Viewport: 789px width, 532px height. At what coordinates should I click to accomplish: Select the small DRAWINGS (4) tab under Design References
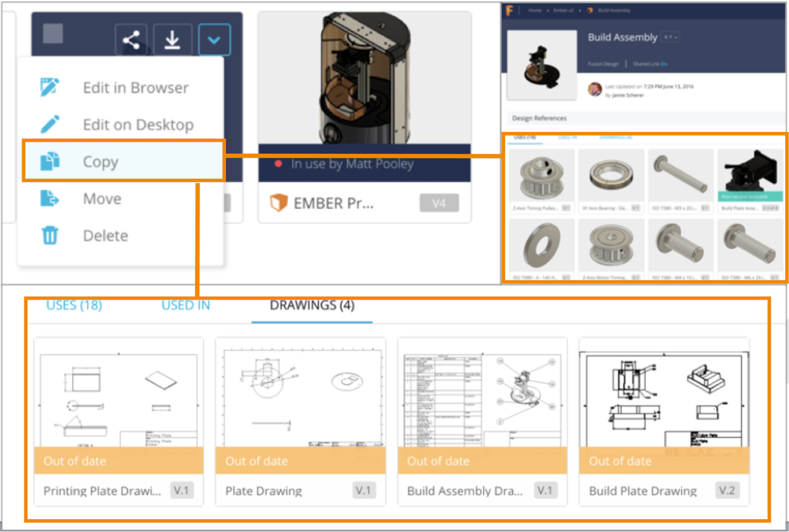coord(616,137)
